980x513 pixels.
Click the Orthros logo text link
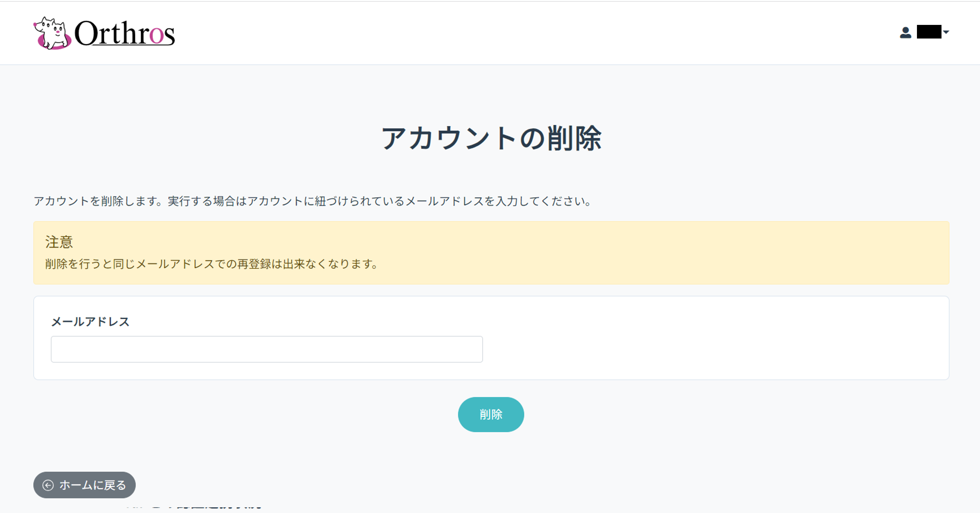(125, 34)
